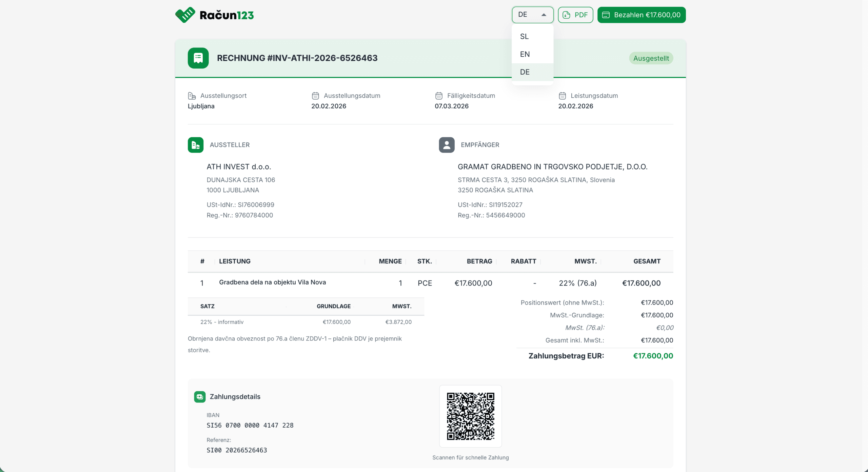Download the invoice as PDF
Viewport: 868px width, 472px height.
tap(575, 15)
